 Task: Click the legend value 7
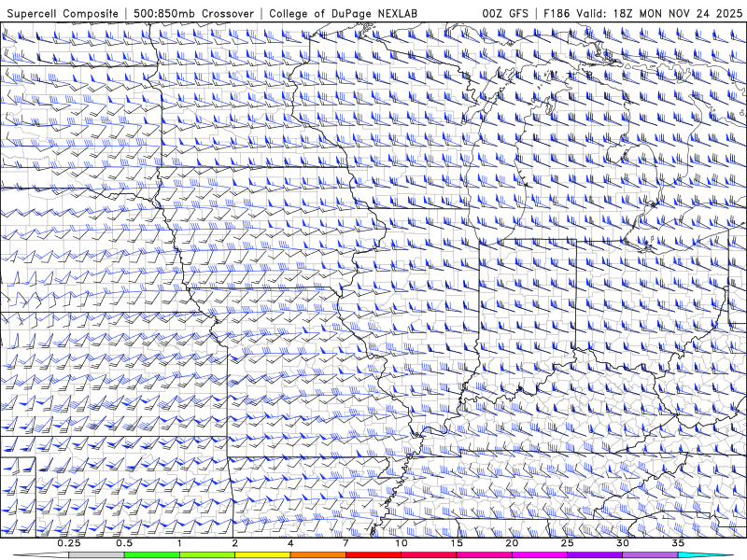pyautogui.click(x=345, y=543)
